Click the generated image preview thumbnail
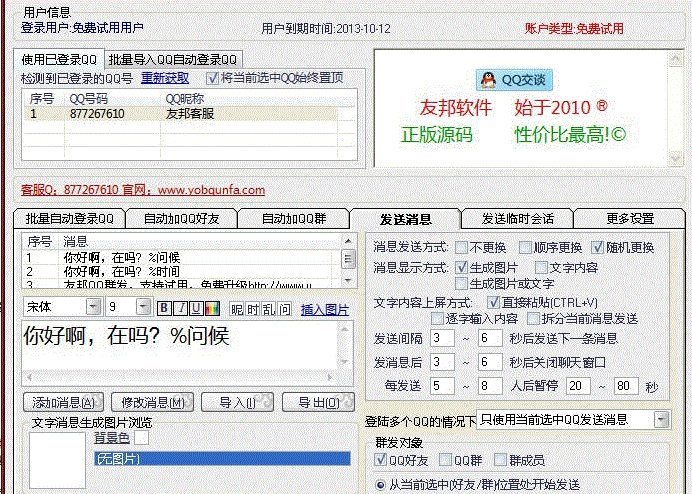Viewport: 692px width, 494px height. click(57, 460)
